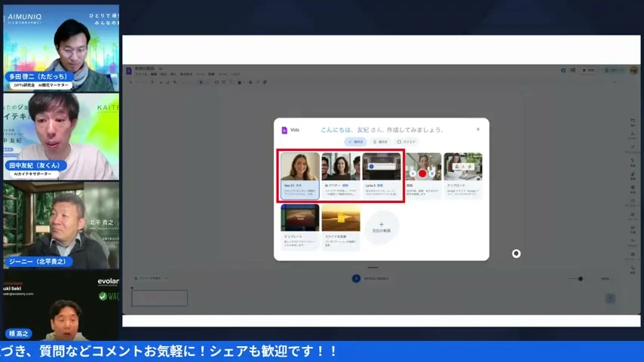Click the Vids logo in the dialog
The image size is (644, 362).
(284, 130)
